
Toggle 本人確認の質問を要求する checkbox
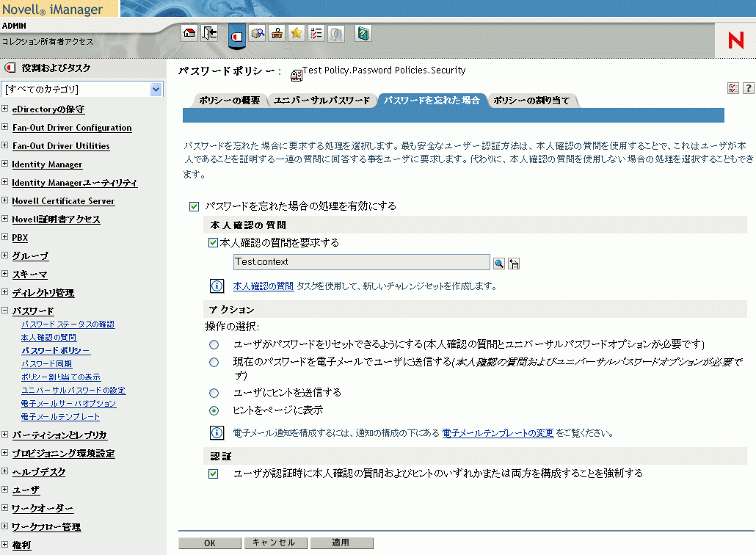(213, 242)
